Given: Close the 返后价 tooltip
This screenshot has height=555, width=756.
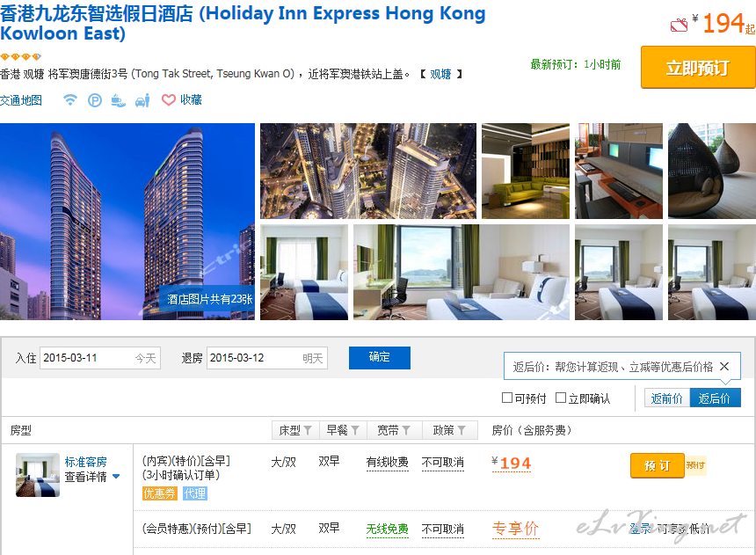Looking at the screenshot, I should [724, 367].
